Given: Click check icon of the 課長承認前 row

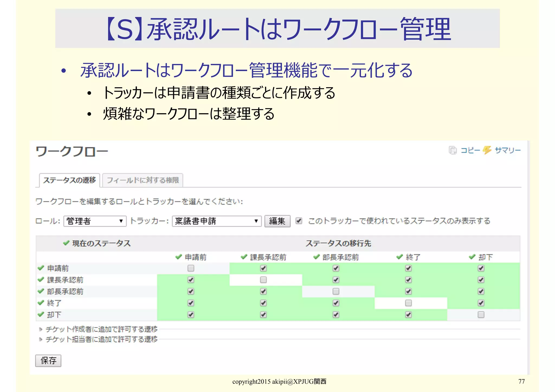Looking at the screenshot, I should click(41, 280).
